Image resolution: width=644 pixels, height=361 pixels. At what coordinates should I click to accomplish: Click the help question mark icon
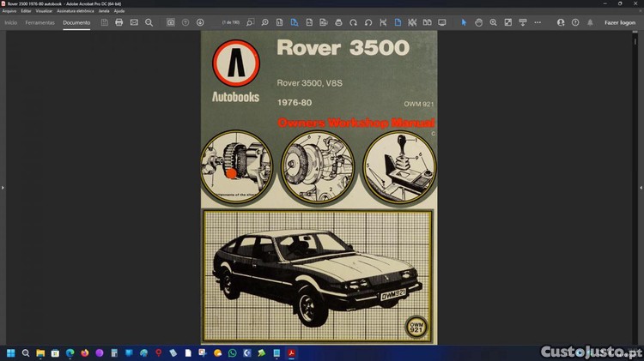(575, 22)
